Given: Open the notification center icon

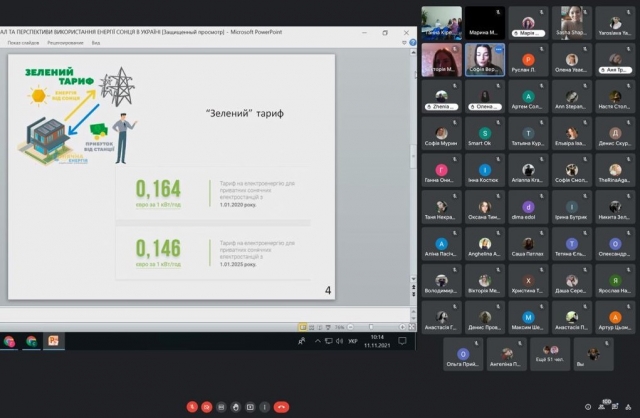Looking at the screenshot, I should pyautogui.click(x=402, y=341).
